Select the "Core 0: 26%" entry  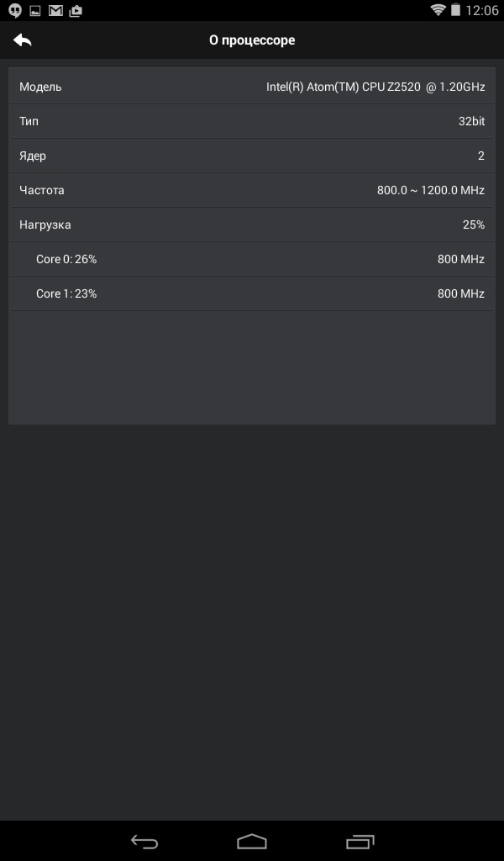[66, 259]
